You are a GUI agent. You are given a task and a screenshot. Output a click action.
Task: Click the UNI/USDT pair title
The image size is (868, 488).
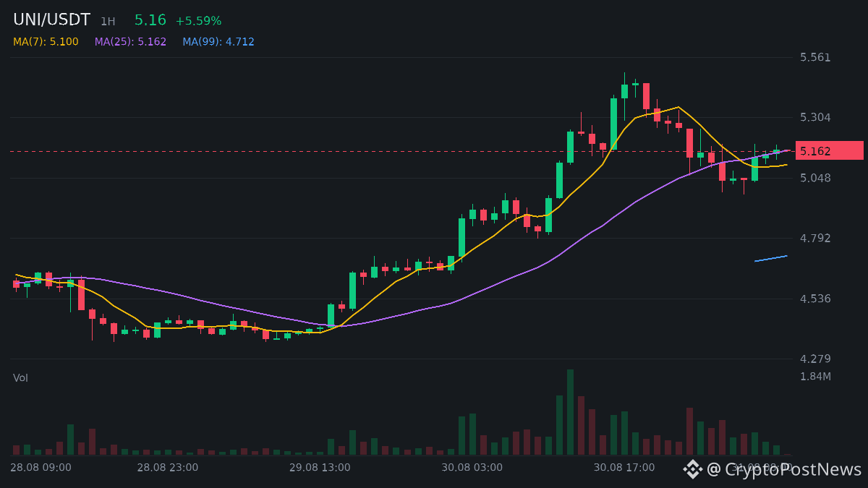pos(52,20)
